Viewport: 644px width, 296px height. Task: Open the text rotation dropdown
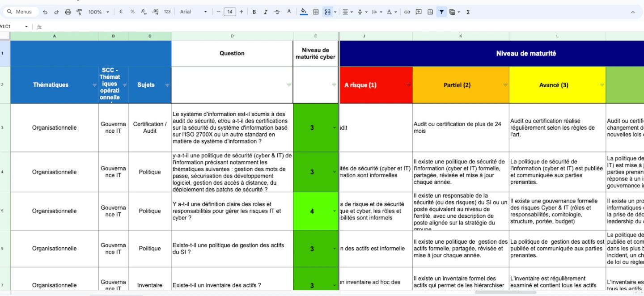pyautogui.click(x=392, y=12)
